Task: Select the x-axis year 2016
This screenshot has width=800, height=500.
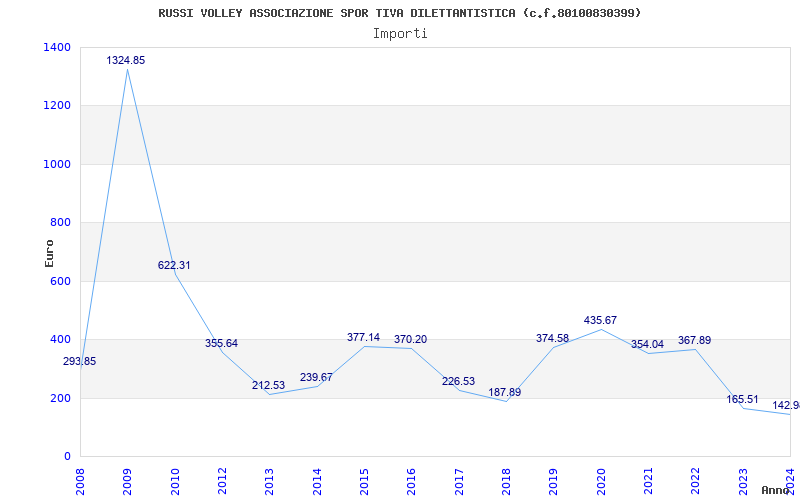Action: [x=412, y=481]
